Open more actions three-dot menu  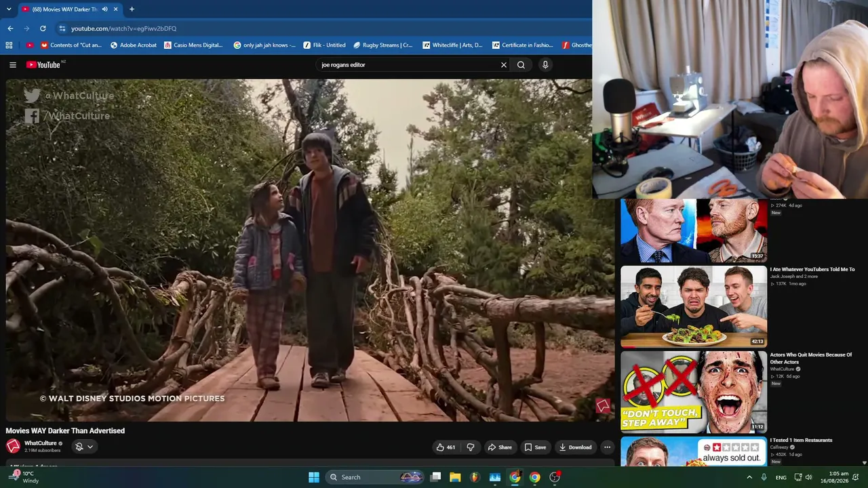point(608,447)
